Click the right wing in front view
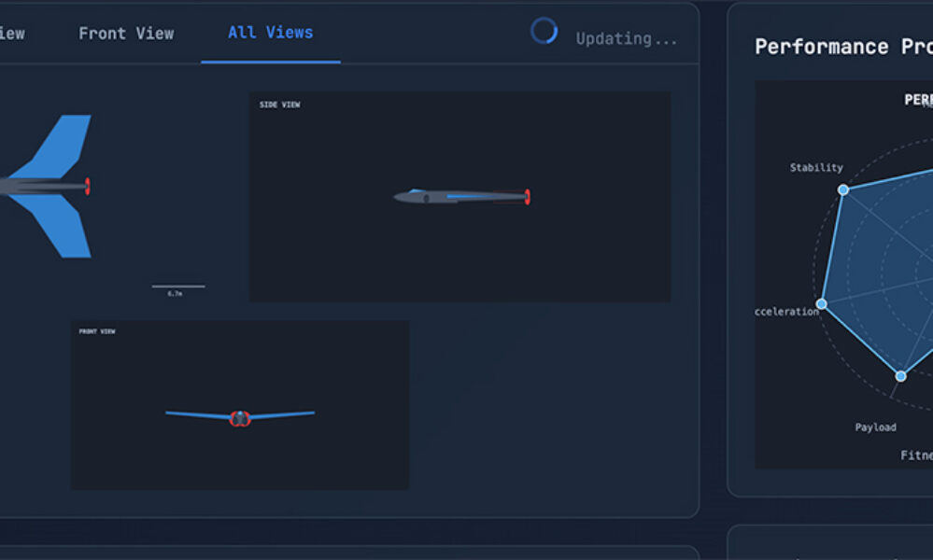Viewport: 933px width, 560px height. (x=282, y=414)
